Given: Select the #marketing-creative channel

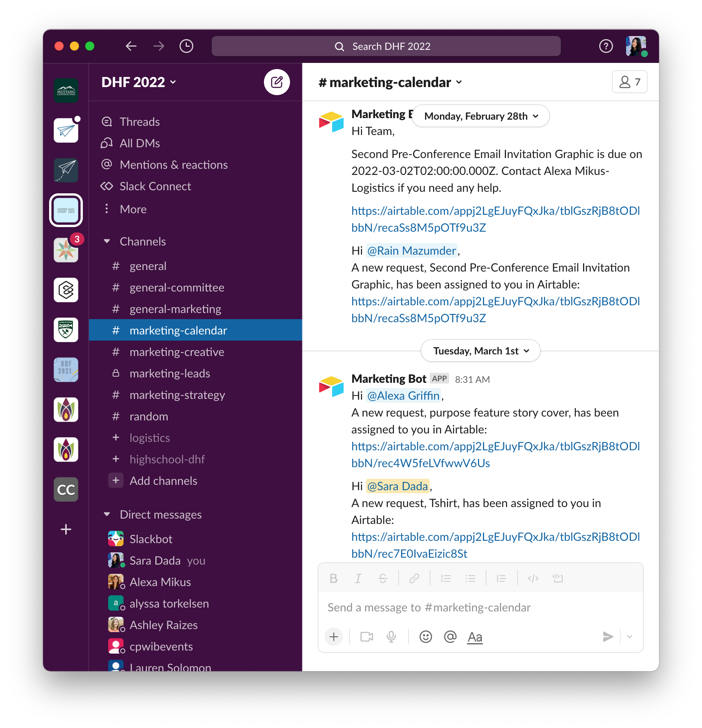Looking at the screenshot, I should 195,352.
